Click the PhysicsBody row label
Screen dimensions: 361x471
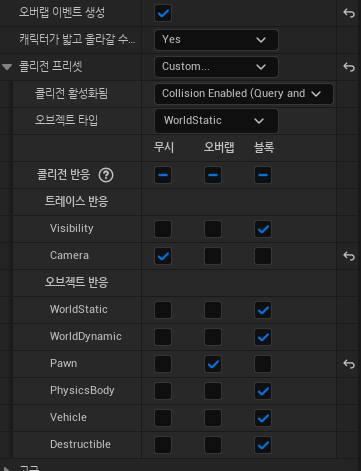[82, 390]
